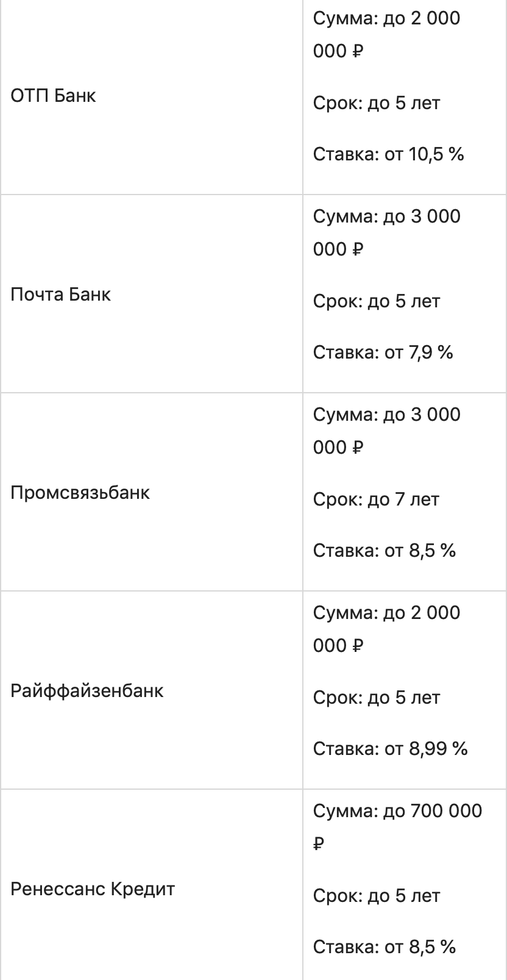Click the Ренессанс Кредит loan term line
The height and width of the screenshot is (980, 507).
(x=376, y=896)
